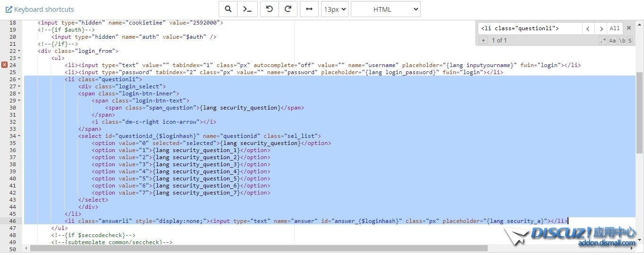This screenshot has width=644, height=255.
Task: Collapse the select block at line 34
Action: (x=19, y=136)
